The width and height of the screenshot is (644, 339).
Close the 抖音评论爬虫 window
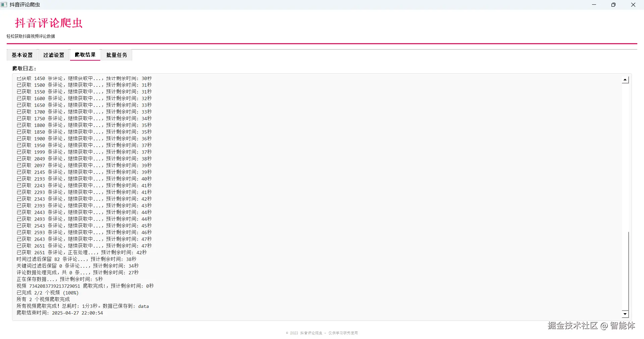coord(633,5)
